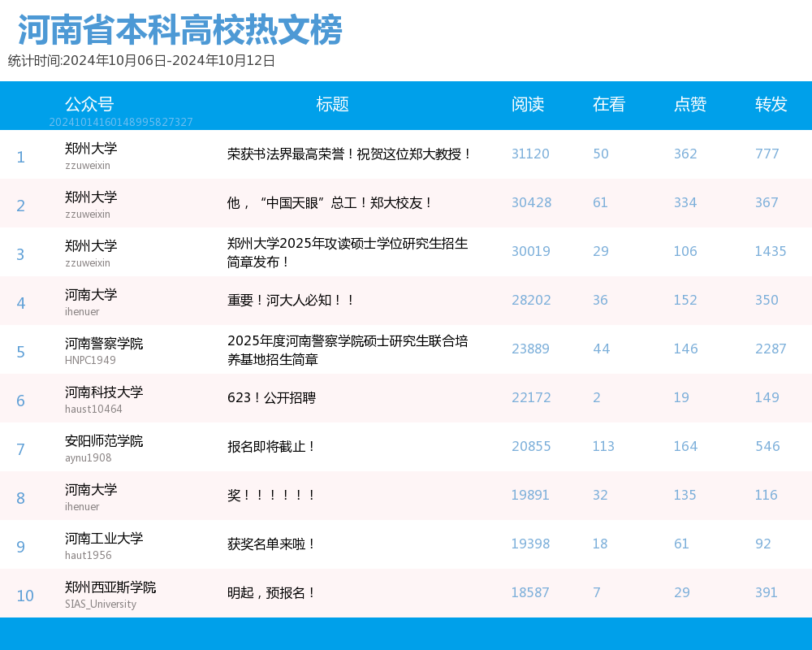Select 郑州大学 account name in rank 1 row
The width and height of the screenshot is (812, 650).
coord(91,148)
